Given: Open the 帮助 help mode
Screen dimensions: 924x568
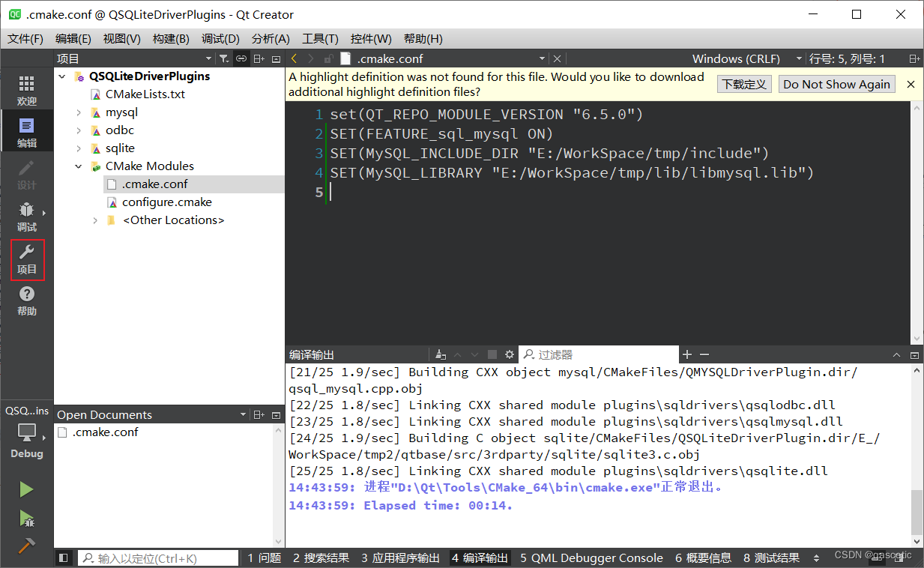Looking at the screenshot, I should (26, 301).
